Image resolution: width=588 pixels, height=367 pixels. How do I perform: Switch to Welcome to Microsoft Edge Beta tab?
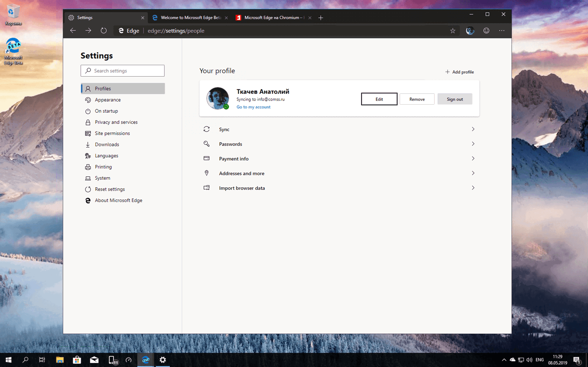click(x=190, y=18)
